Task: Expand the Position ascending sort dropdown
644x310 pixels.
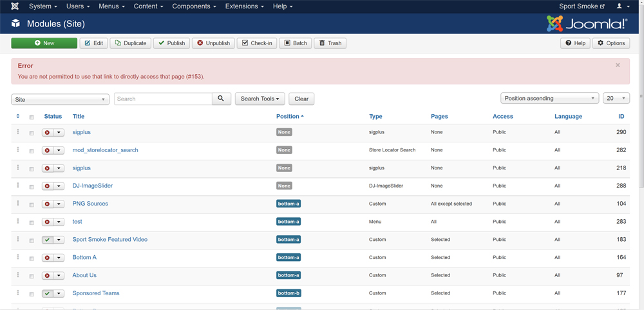Action: (549, 99)
